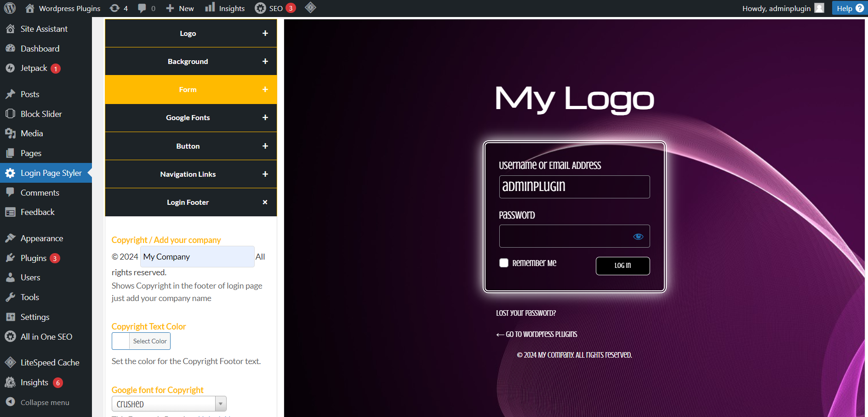The width and height of the screenshot is (868, 417).
Task: Click Lost your password link
Action: click(526, 313)
